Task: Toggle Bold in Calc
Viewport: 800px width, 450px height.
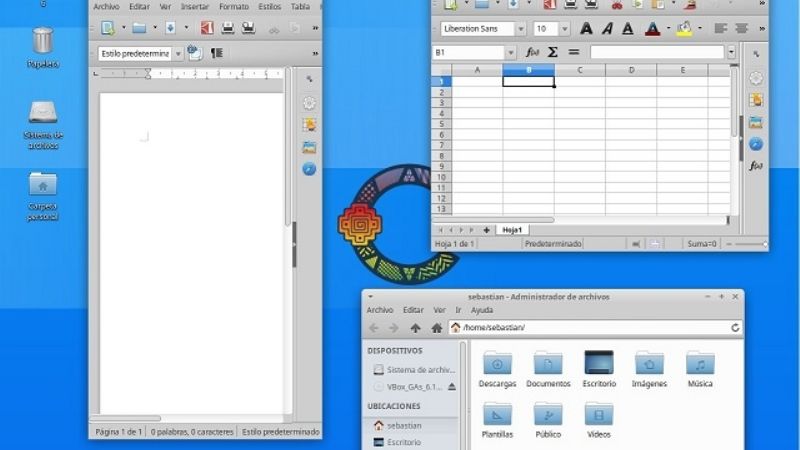Action: click(586, 29)
